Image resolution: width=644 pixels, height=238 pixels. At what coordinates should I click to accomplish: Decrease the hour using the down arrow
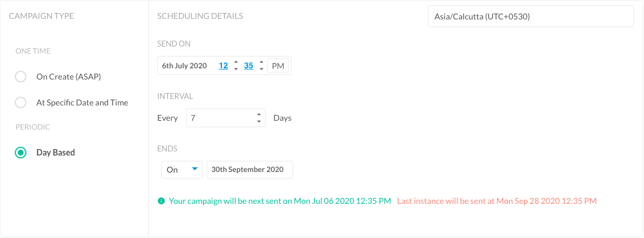pyautogui.click(x=235, y=69)
